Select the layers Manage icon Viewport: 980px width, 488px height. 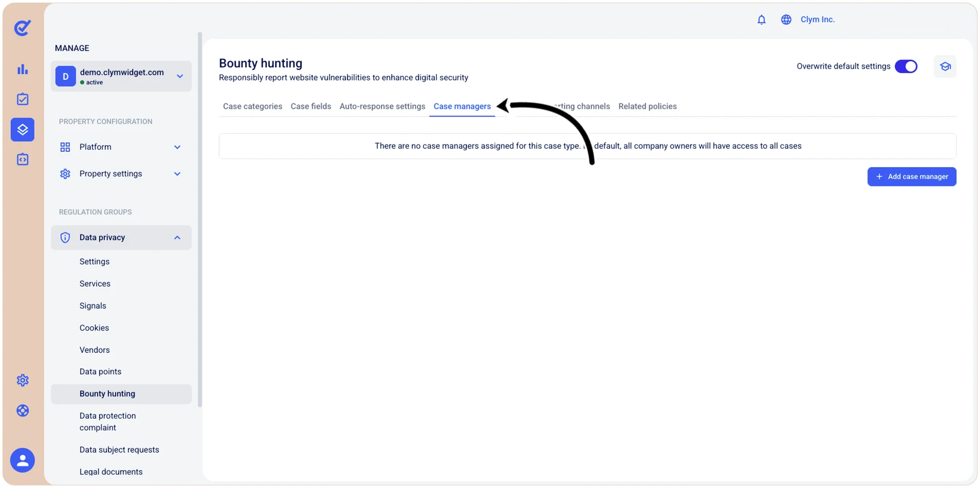(x=22, y=130)
